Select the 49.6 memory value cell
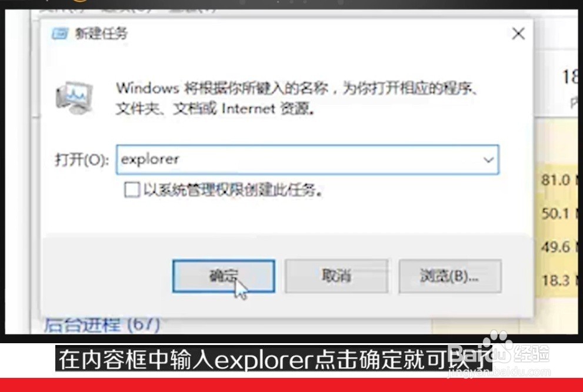The width and height of the screenshot is (583, 392). pos(557,247)
